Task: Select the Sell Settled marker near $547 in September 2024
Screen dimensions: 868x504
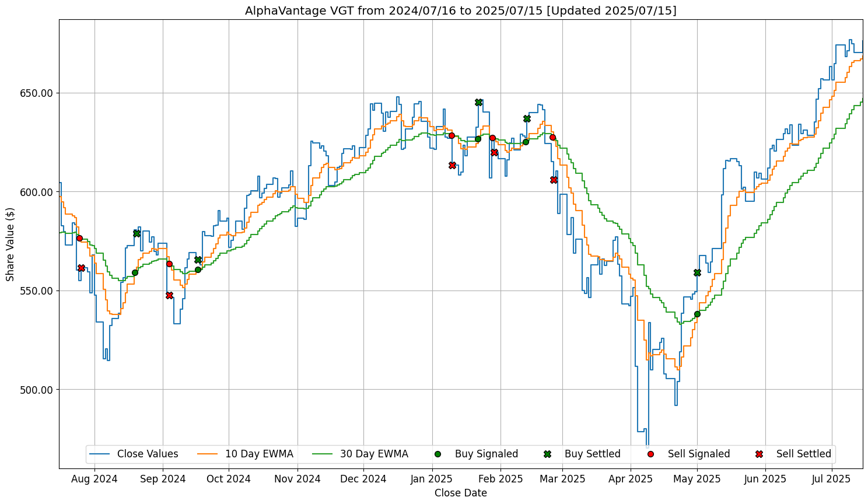Action: click(x=169, y=295)
